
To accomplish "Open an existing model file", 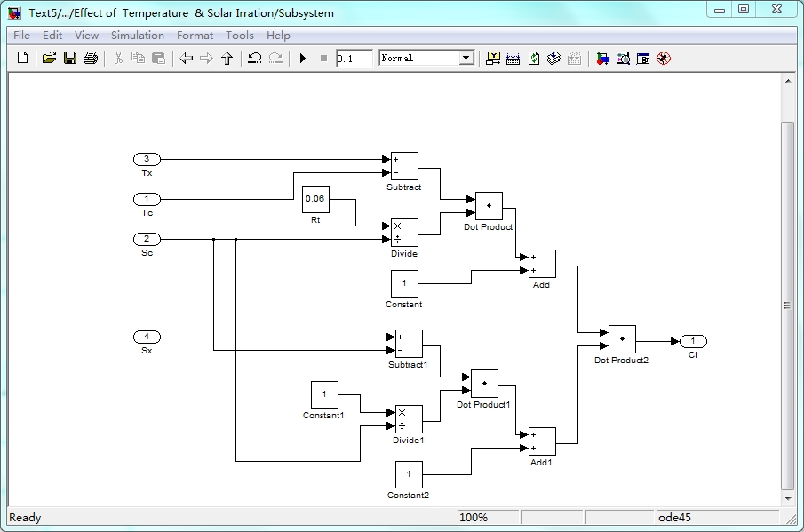I will [50, 58].
